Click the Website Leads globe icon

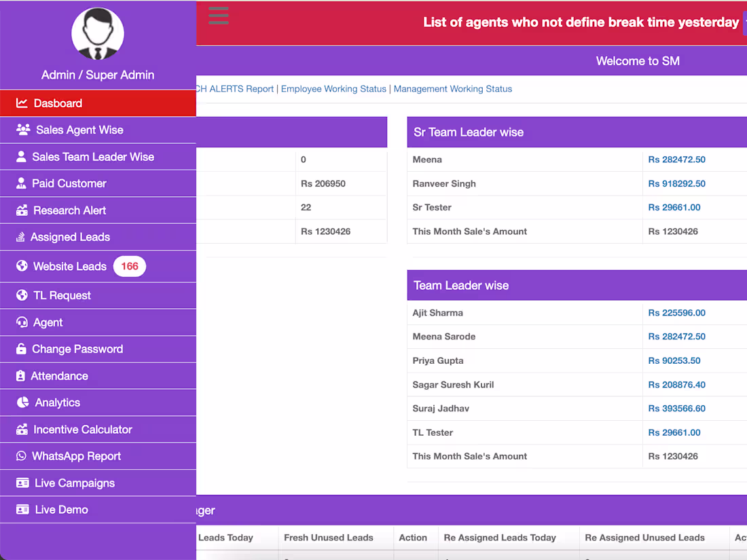pos(22,266)
